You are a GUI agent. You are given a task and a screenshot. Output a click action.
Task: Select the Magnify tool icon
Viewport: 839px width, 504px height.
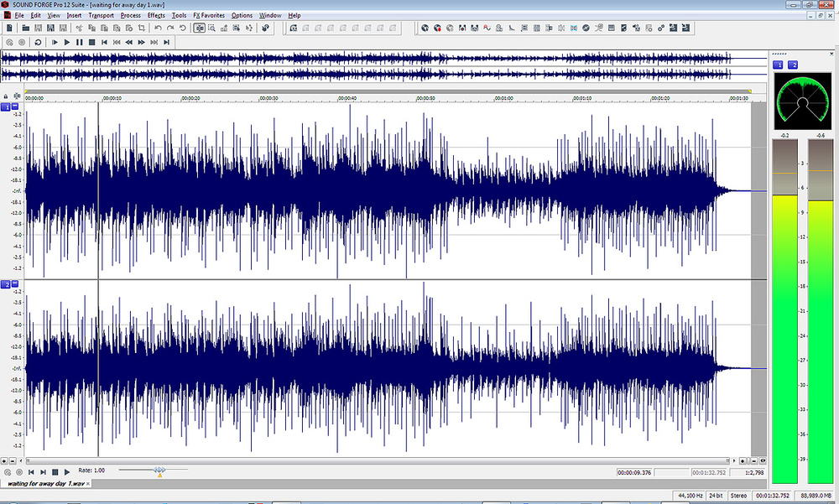[212, 28]
